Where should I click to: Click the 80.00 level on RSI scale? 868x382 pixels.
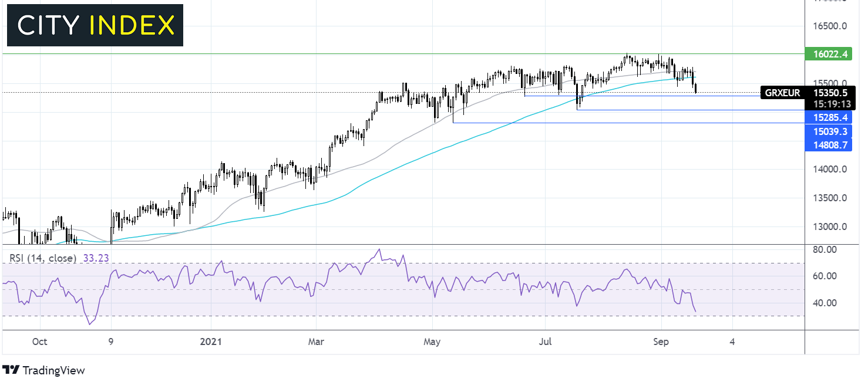(x=822, y=249)
